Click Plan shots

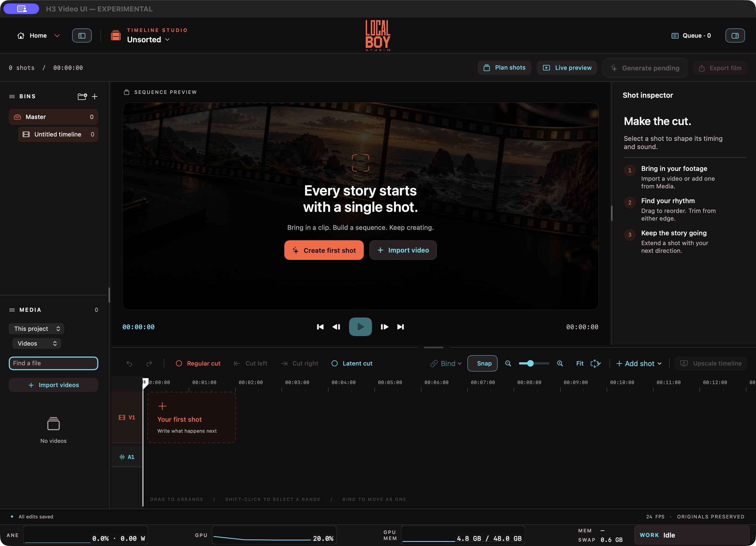coord(504,68)
